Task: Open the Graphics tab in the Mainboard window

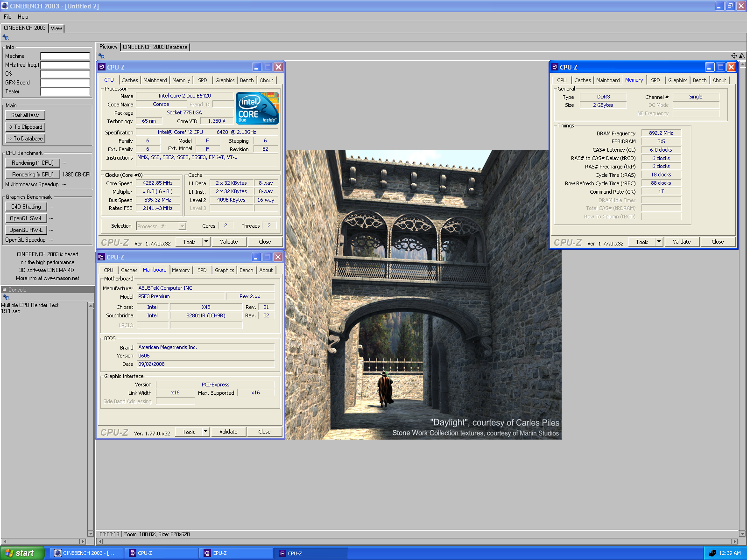Action: click(225, 270)
